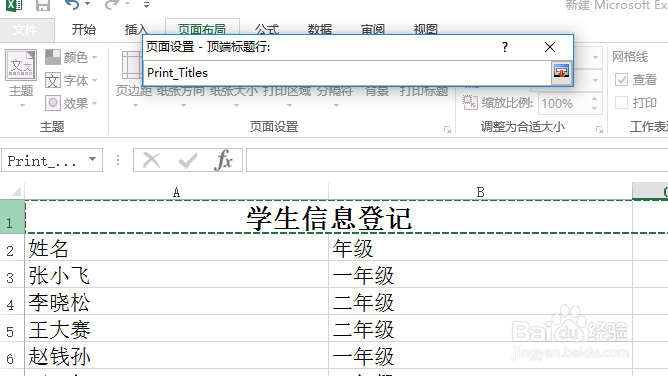The height and width of the screenshot is (376, 668).
Task: Open the 页面设置 dialog launcher
Action: click(x=447, y=129)
